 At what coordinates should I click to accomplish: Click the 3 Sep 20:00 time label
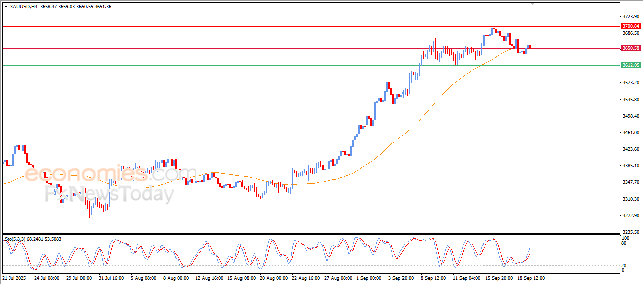[x=401, y=278]
